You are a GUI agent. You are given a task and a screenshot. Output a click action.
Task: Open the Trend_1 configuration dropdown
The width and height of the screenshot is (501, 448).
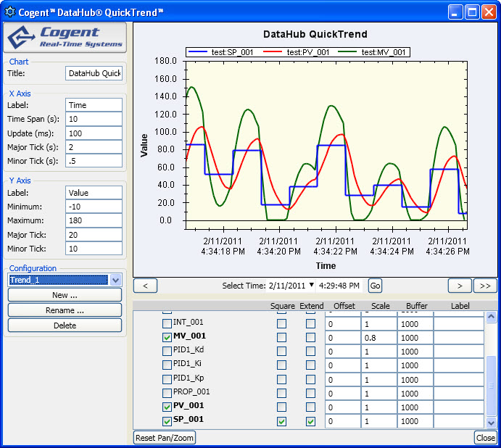coord(115,280)
